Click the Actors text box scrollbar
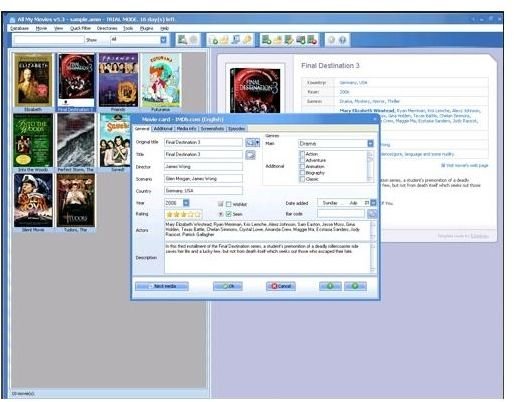The width and height of the screenshot is (514, 402). pos(373,230)
